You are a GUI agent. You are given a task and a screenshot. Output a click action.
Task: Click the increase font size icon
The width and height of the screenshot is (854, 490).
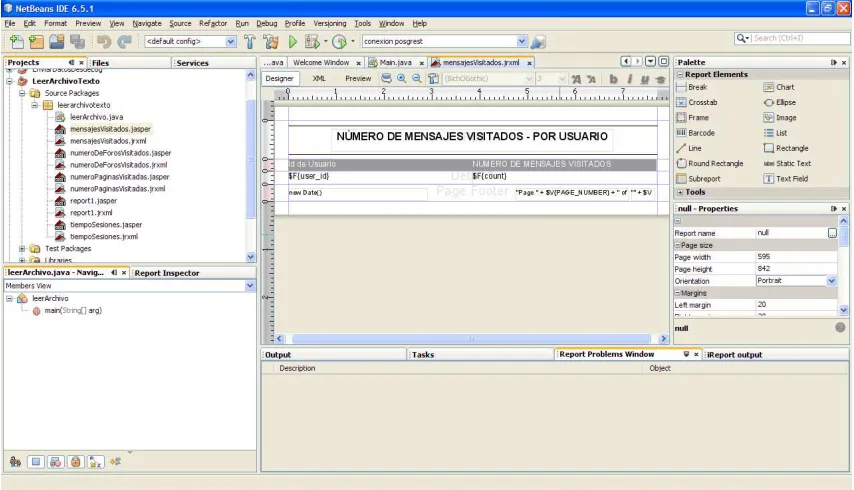(x=576, y=79)
